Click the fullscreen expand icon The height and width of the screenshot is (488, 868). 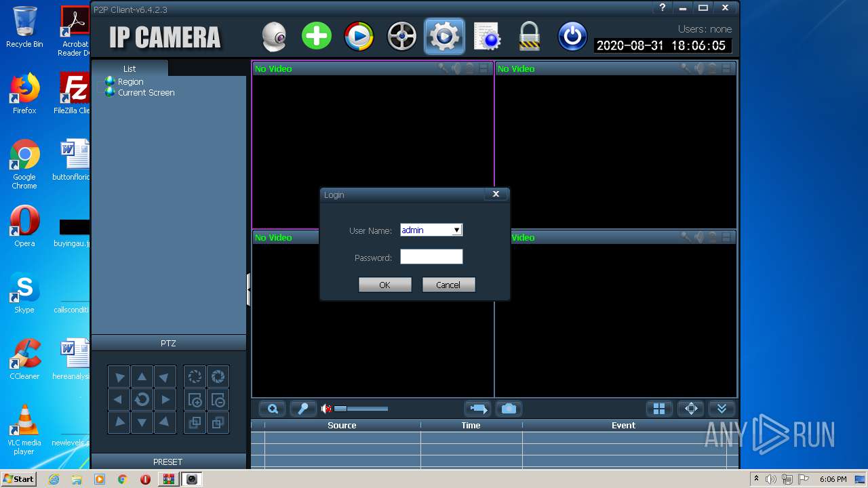pos(691,409)
